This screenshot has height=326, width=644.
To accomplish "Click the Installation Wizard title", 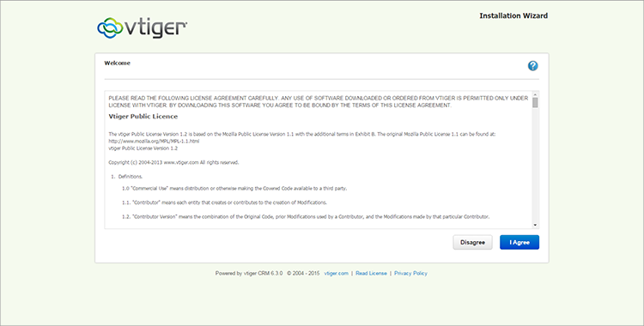I will [513, 15].
